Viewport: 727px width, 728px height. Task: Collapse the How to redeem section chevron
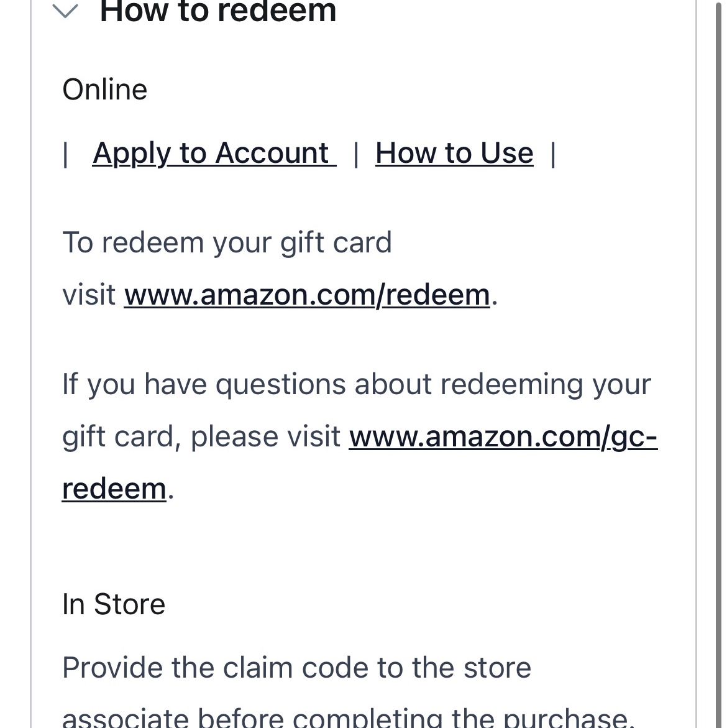tap(65, 11)
